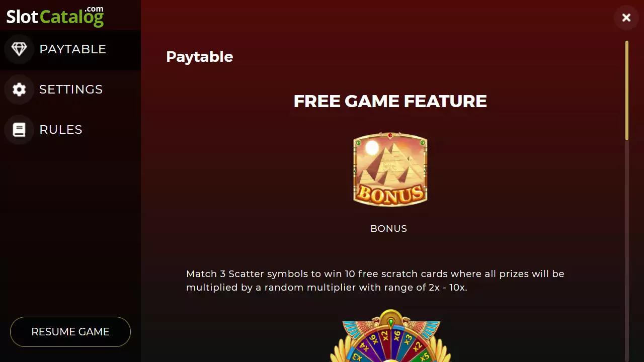Click the x5 green wheel segment
The height and width of the screenshot is (362, 644).
pos(425,356)
